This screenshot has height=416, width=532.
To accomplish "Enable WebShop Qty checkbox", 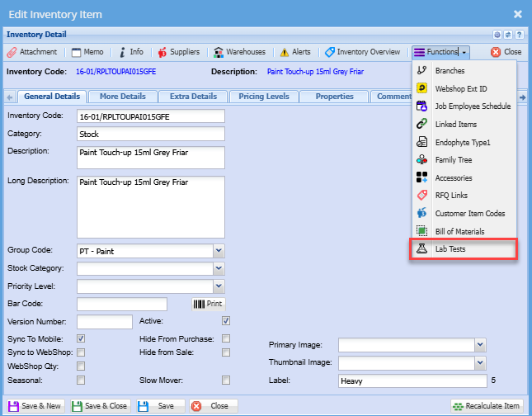I will coord(81,366).
